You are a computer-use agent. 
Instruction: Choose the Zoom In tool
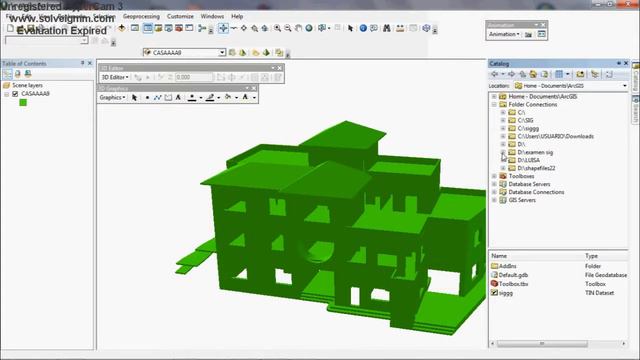pyautogui.click(x=278, y=28)
